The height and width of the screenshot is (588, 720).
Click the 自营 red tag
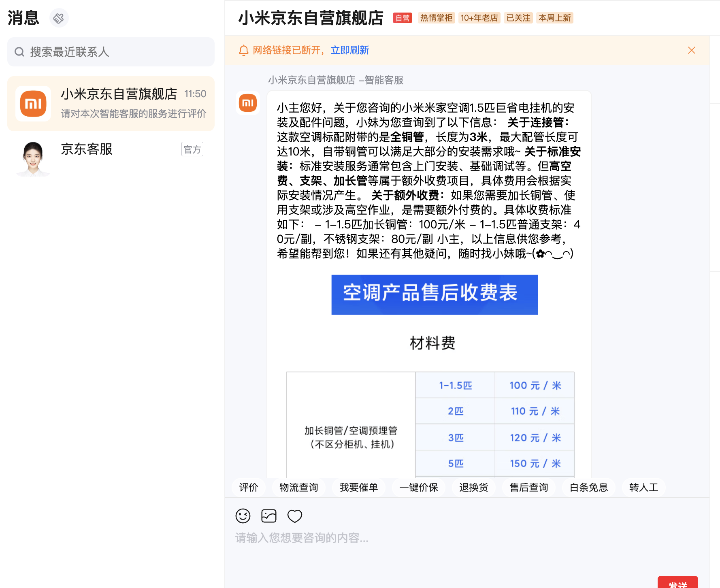403,18
